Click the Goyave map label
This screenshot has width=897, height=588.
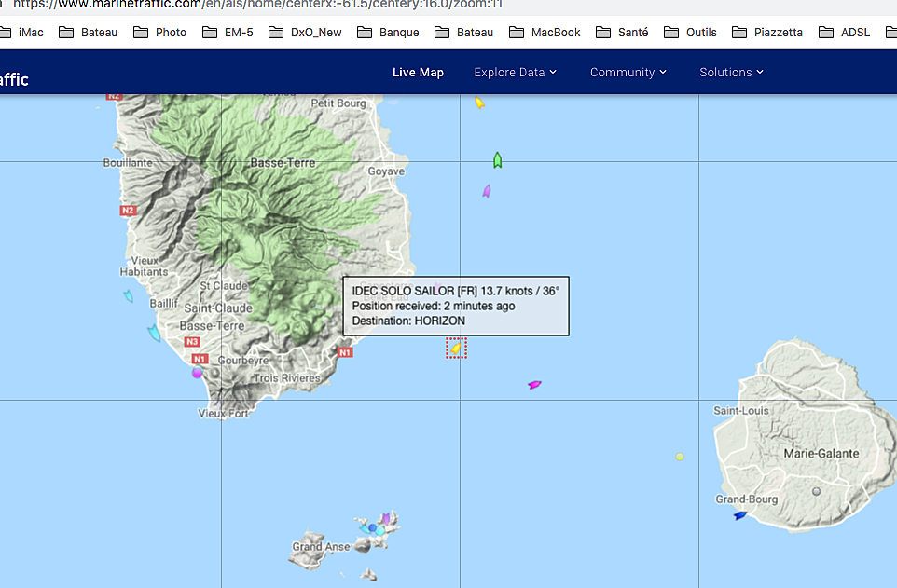coord(386,171)
